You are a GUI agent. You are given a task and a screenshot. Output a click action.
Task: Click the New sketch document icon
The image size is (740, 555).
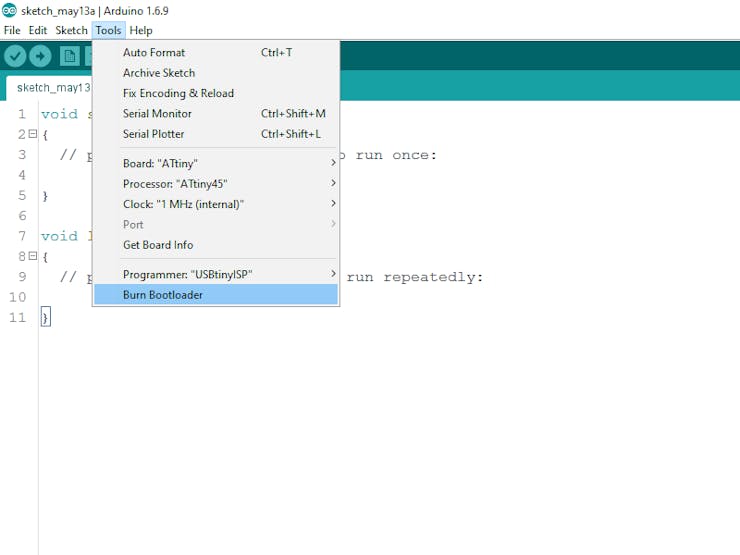point(69,56)
